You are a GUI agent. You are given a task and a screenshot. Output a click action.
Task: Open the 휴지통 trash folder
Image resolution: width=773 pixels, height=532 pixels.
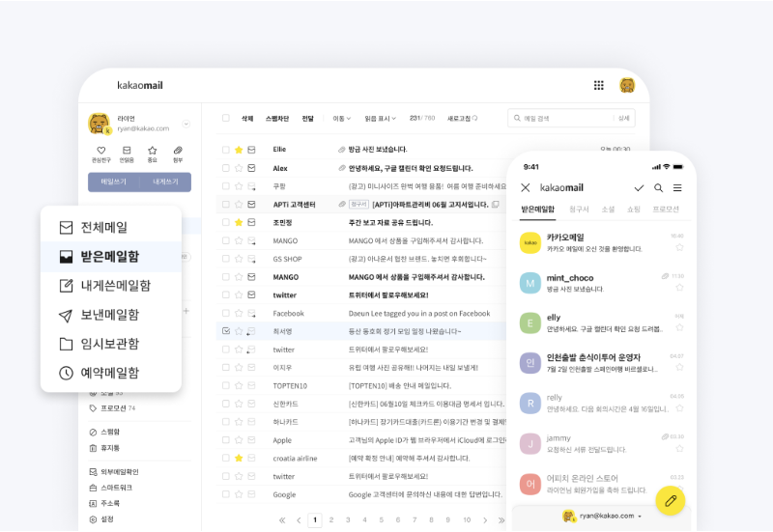104,448
